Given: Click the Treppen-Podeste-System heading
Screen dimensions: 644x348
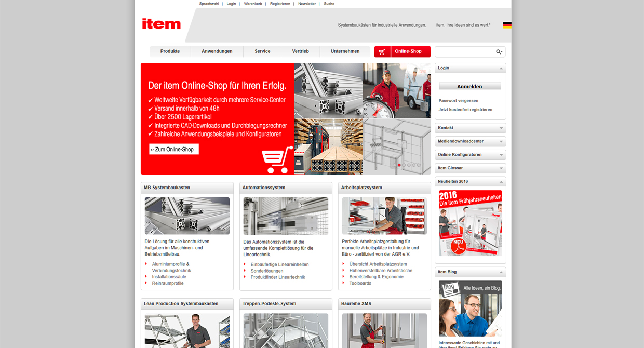Looking at the screenshot, I should point(269,304).
